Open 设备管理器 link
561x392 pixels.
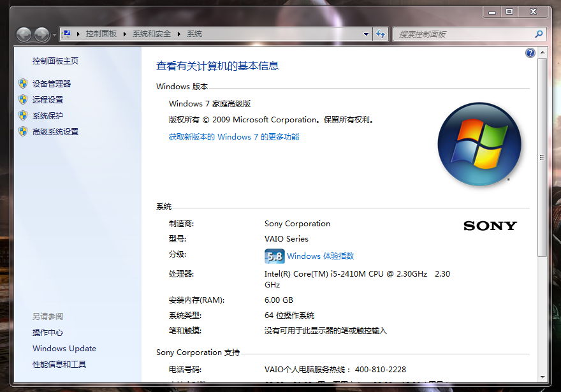pyautogui.click(x=52, y=83)
